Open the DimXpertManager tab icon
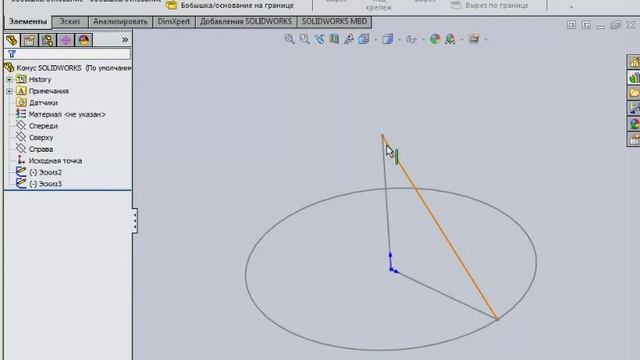 [65, 40]
